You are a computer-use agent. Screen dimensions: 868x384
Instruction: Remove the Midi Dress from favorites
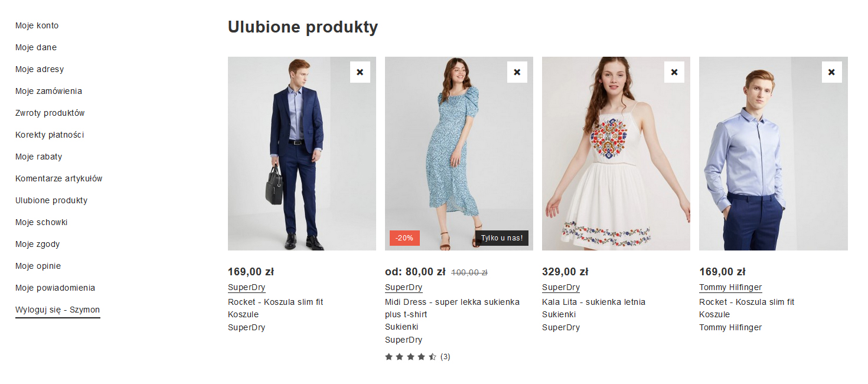517,72
